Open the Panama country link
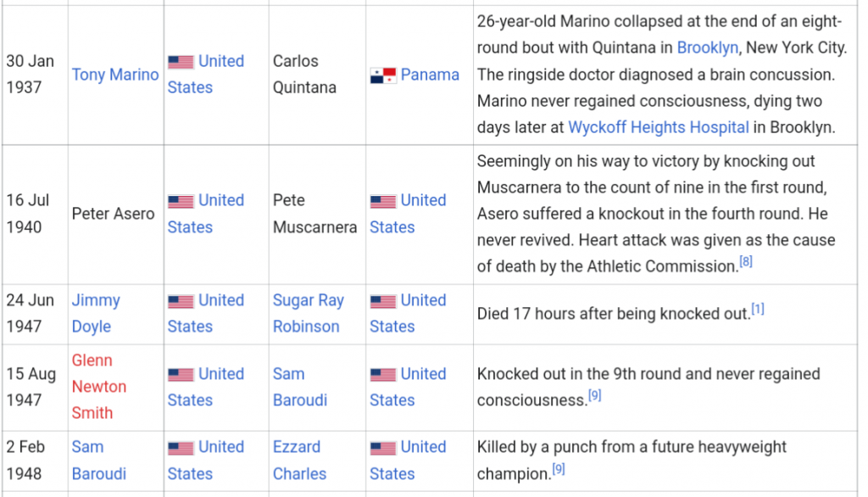Screen dimensions: 868x497 point(430,75)
